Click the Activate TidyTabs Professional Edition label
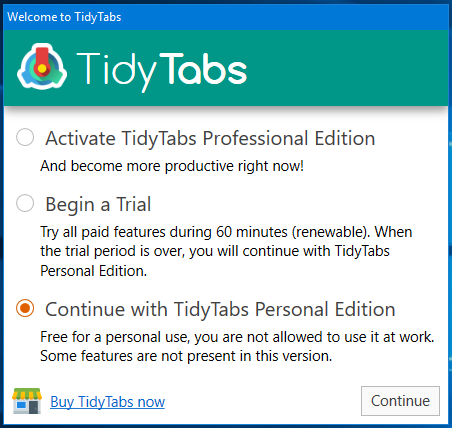The height and width of the screenshot is (428, 452). tap(210, 138)
